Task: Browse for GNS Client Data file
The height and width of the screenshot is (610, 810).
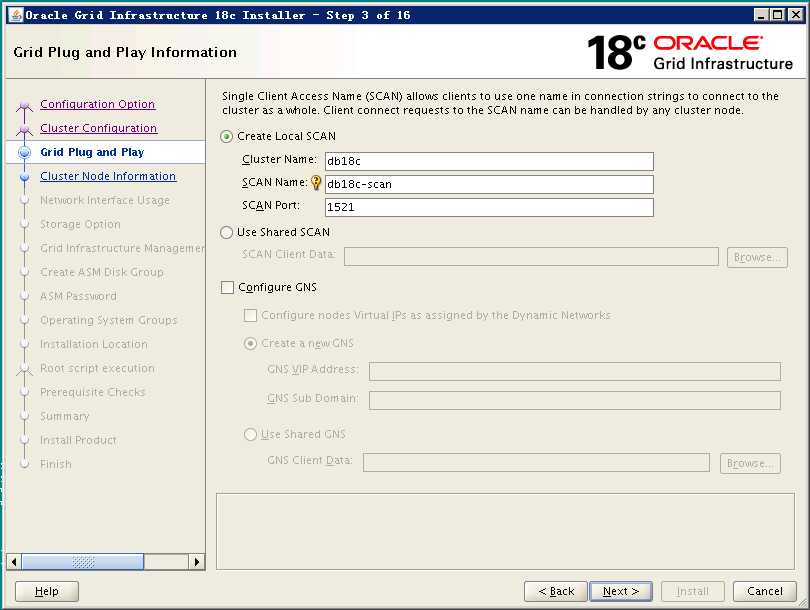Action: (750, 463)
